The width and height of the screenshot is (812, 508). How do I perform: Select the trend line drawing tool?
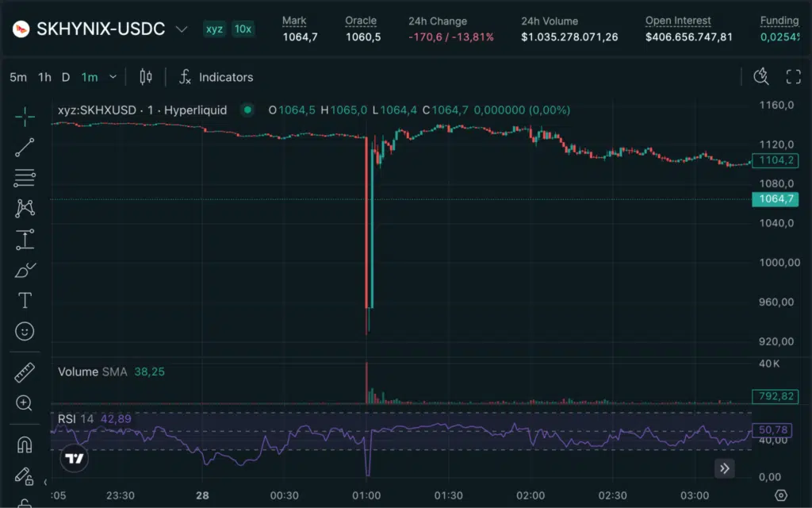(25, 147)
